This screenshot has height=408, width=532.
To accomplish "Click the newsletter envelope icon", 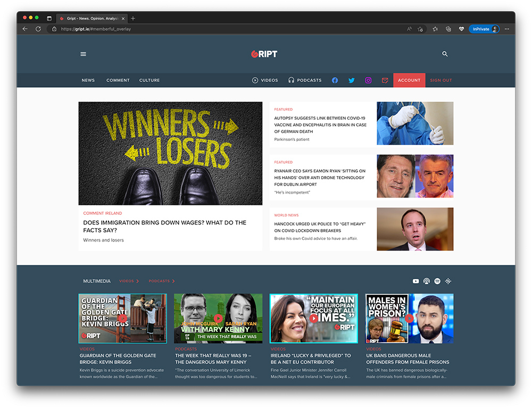I will point(385,80).
